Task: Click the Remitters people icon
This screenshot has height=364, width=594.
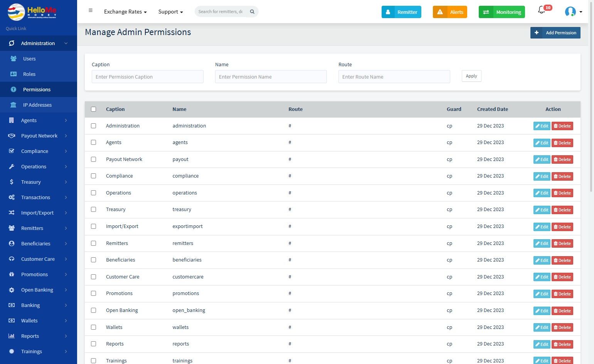Action: click(12, 228)
